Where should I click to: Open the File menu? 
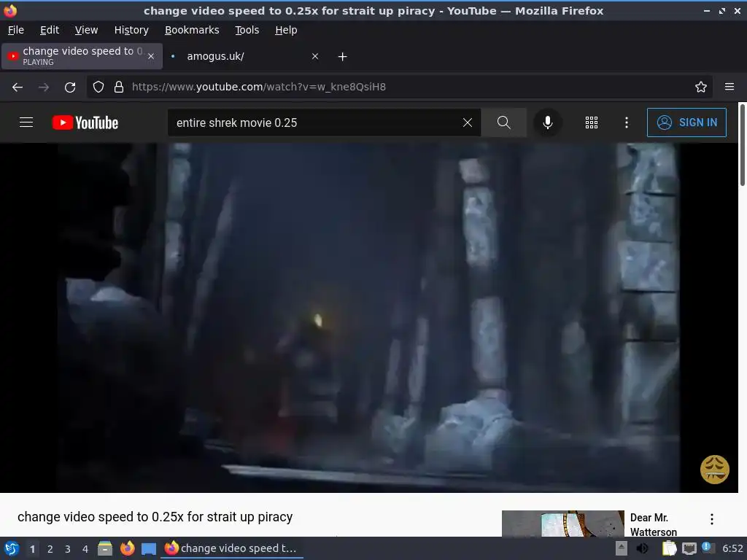point(16,30)
